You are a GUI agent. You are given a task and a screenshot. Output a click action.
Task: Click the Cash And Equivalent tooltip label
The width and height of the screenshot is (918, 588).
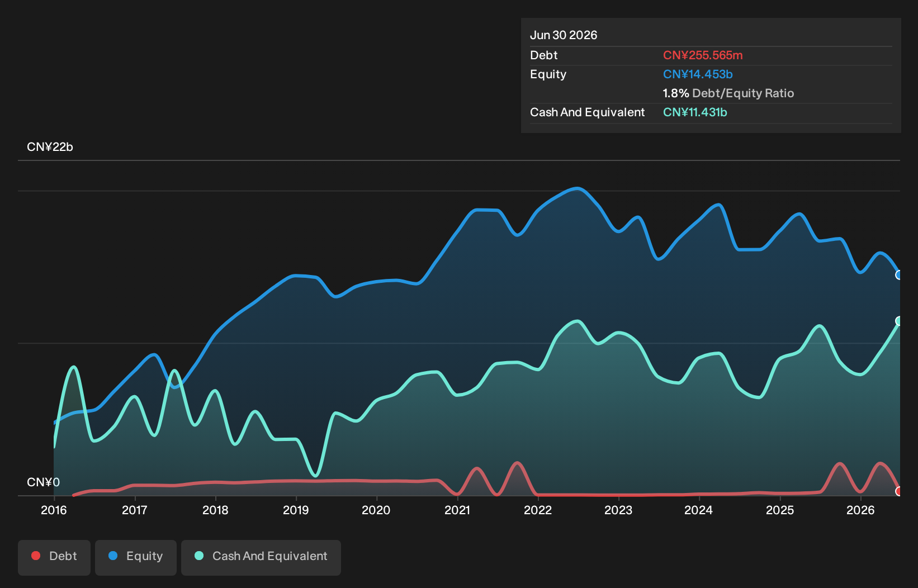[x=588, y=112]
